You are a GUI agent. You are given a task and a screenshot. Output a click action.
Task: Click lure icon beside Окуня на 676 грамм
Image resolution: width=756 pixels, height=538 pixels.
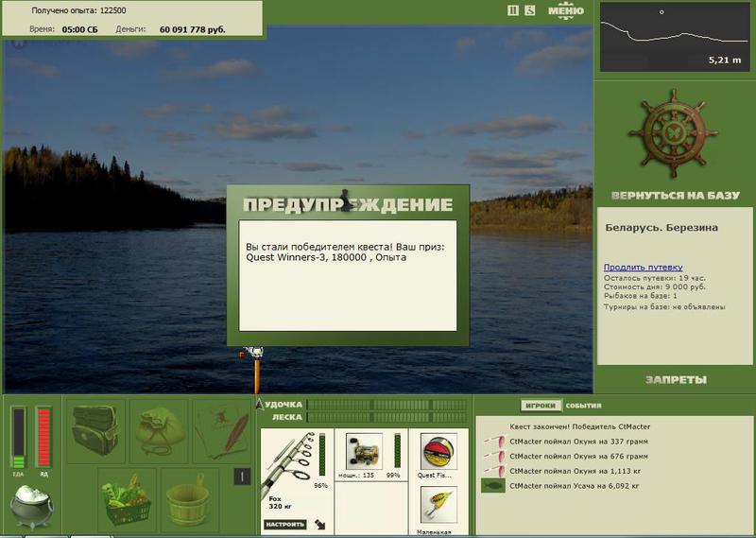pyautogui.click(x=494, y=456)
